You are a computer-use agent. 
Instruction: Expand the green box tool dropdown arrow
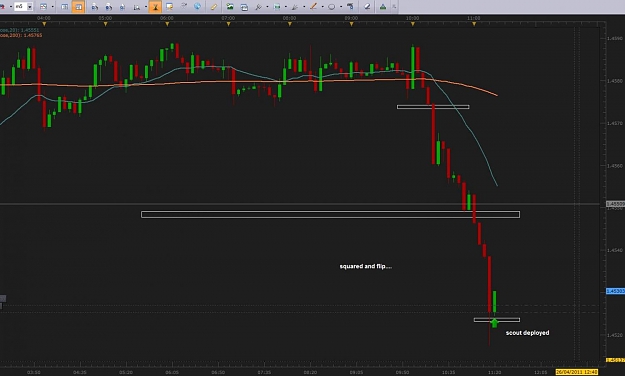(x=286, y=7)
